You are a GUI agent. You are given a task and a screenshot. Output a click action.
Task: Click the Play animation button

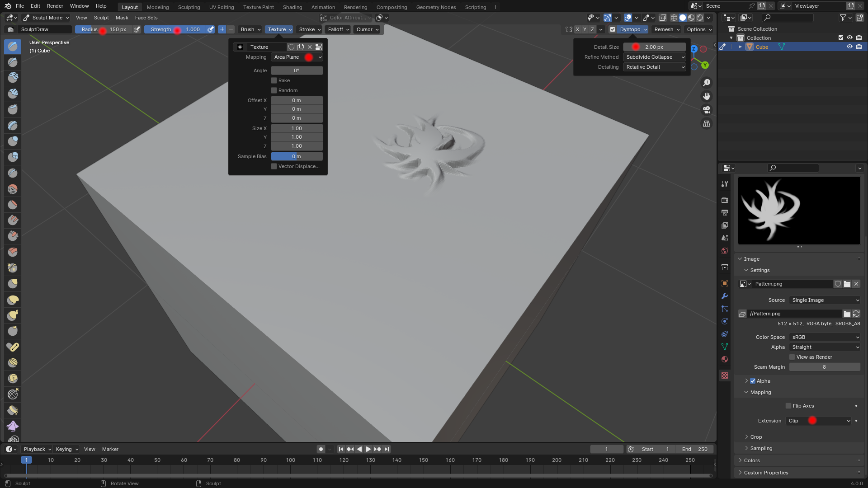[x=368, y=449]
